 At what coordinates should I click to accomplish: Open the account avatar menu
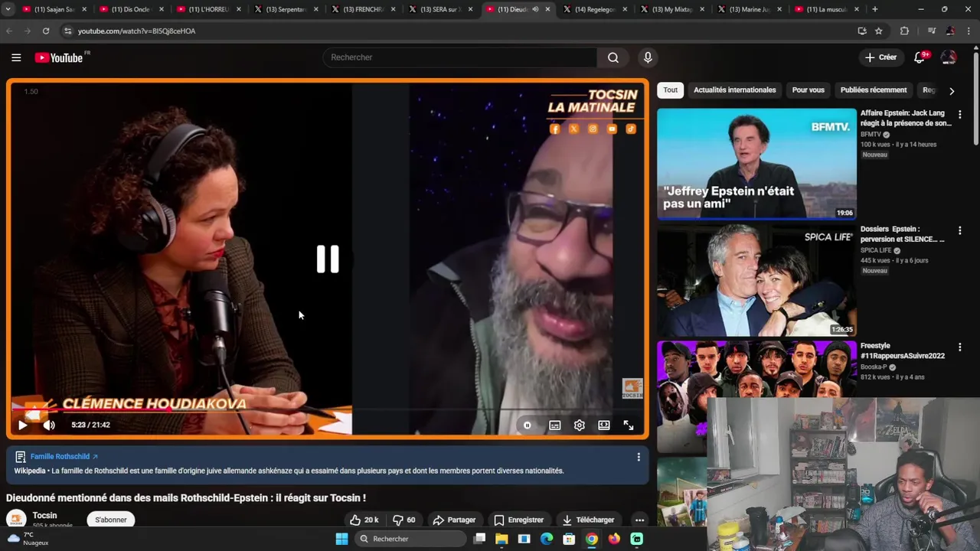pos(949,57)
